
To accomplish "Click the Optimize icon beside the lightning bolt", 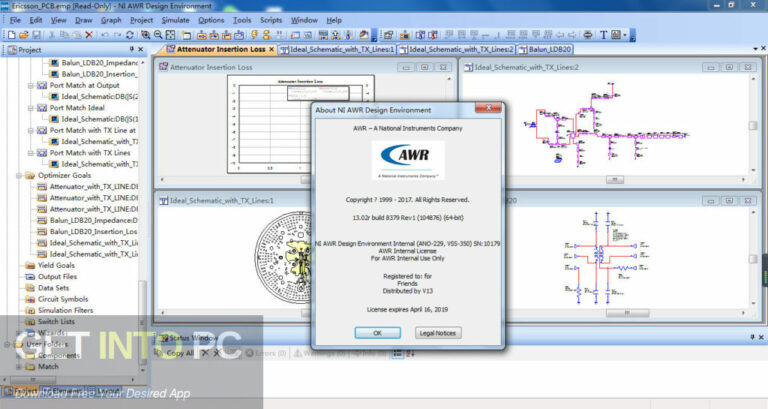I will tap(266, 35).
